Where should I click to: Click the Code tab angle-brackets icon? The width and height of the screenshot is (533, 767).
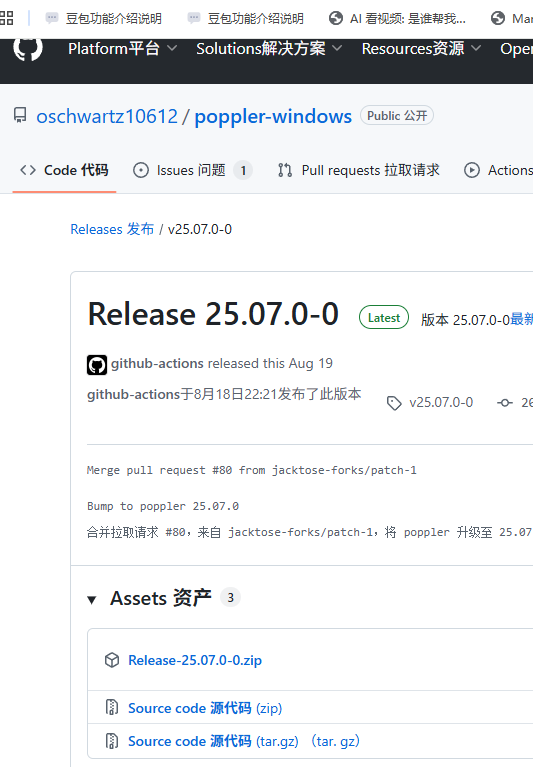click(x=28, y=170)
